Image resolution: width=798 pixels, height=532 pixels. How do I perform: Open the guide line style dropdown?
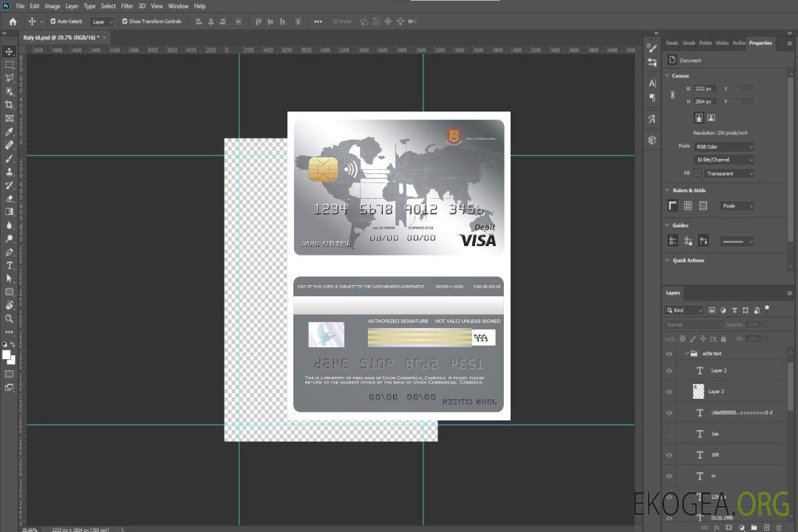click(737, 242)
